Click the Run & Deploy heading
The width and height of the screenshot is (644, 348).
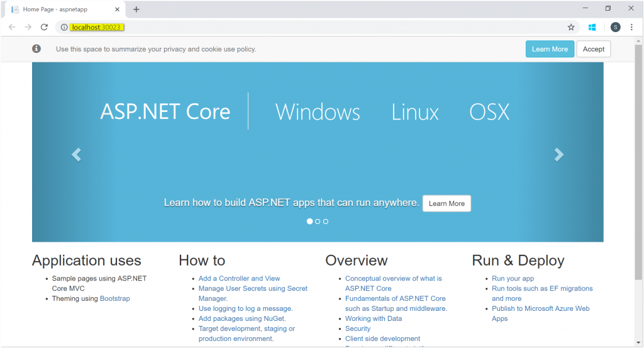(518, 261)
